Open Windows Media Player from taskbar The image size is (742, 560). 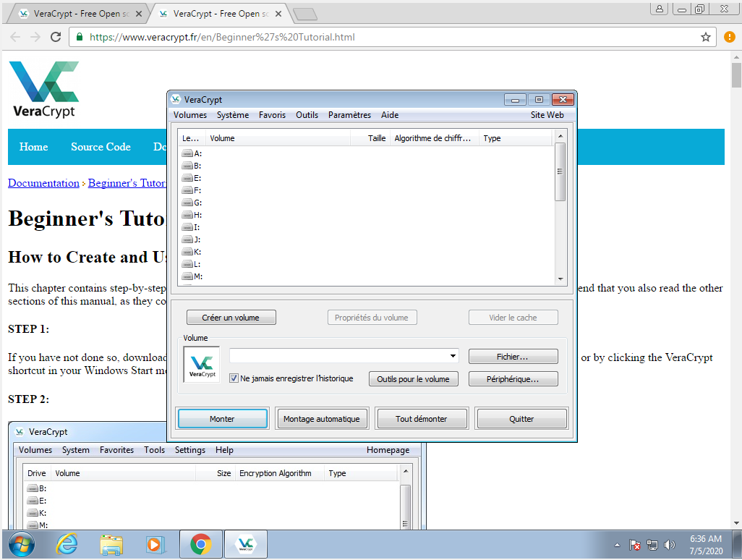pos(155,545)
